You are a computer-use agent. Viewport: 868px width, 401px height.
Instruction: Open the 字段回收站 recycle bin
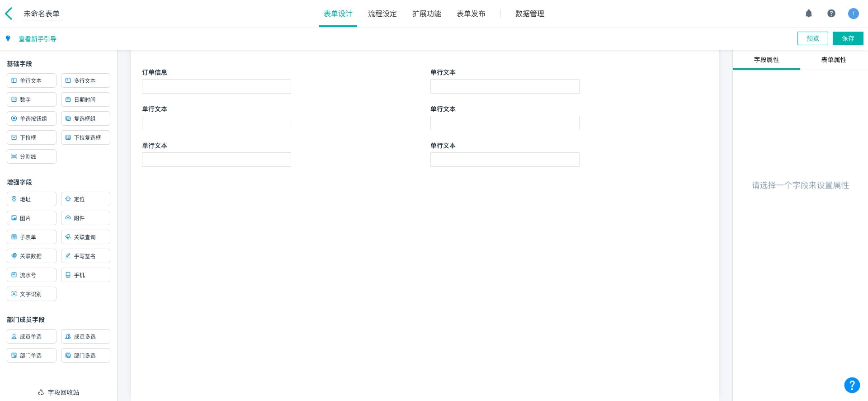pos(58,392)
